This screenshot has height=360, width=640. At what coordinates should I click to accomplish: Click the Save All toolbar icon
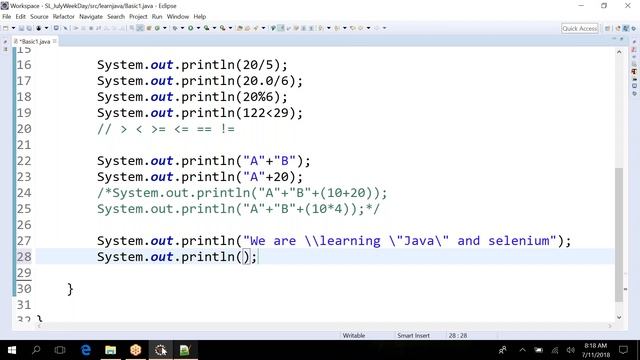coord(29,28)
